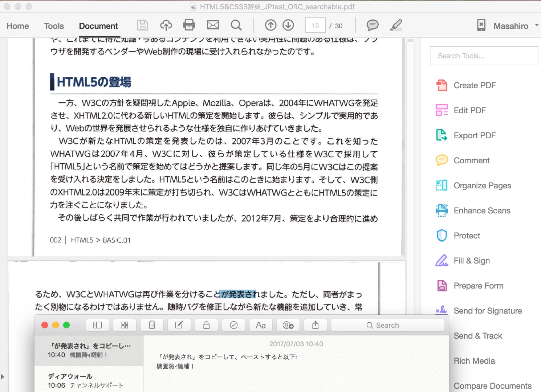Viewport: 541px width, 392px height.
Task: Switch to the Home tab
Action: 18,26
